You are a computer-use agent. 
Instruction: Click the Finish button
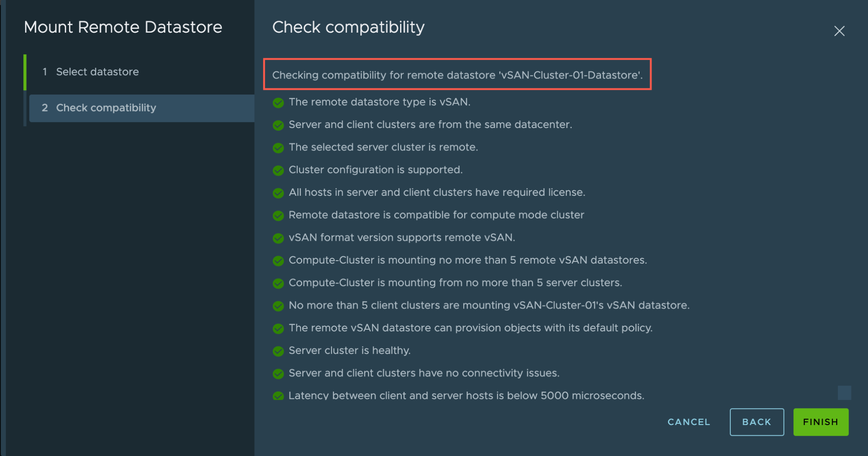click(x=821, y=422)
